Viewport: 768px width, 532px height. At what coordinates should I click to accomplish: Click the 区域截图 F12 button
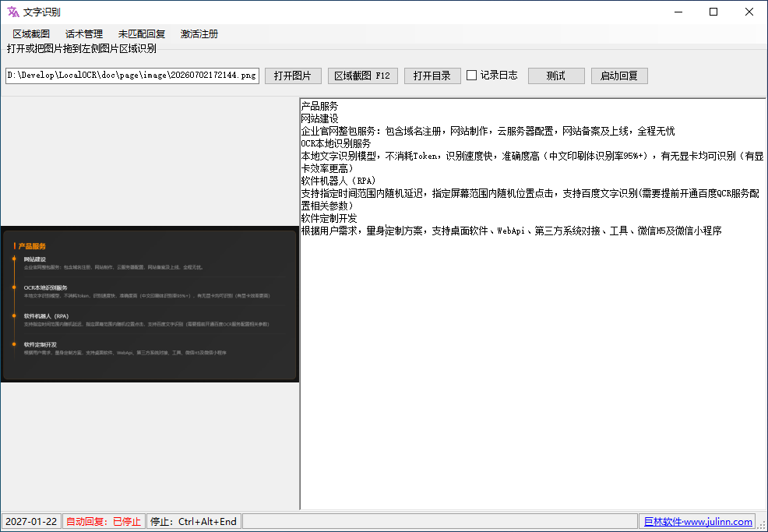tap(362, 76)
